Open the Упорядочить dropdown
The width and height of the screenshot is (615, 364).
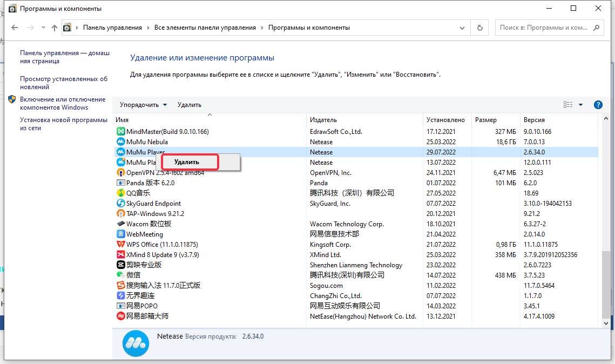[x=143, y=105]
